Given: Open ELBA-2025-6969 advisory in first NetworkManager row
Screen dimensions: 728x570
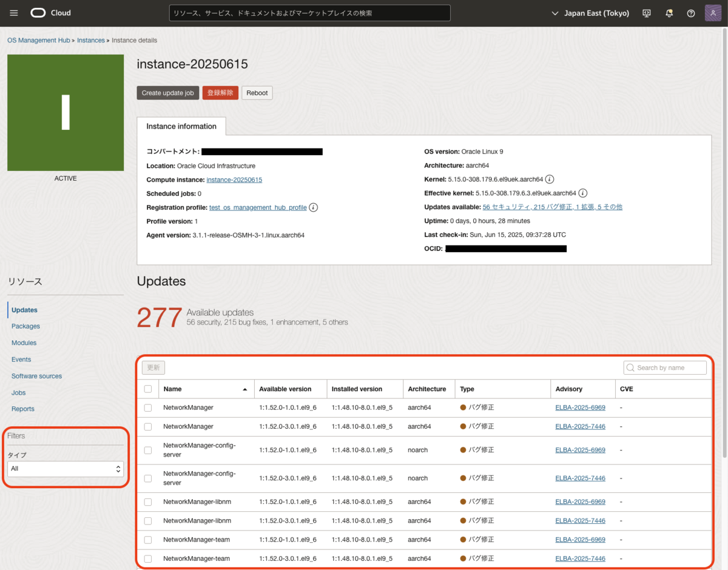Looking at the screenshot, I should 580,408.
